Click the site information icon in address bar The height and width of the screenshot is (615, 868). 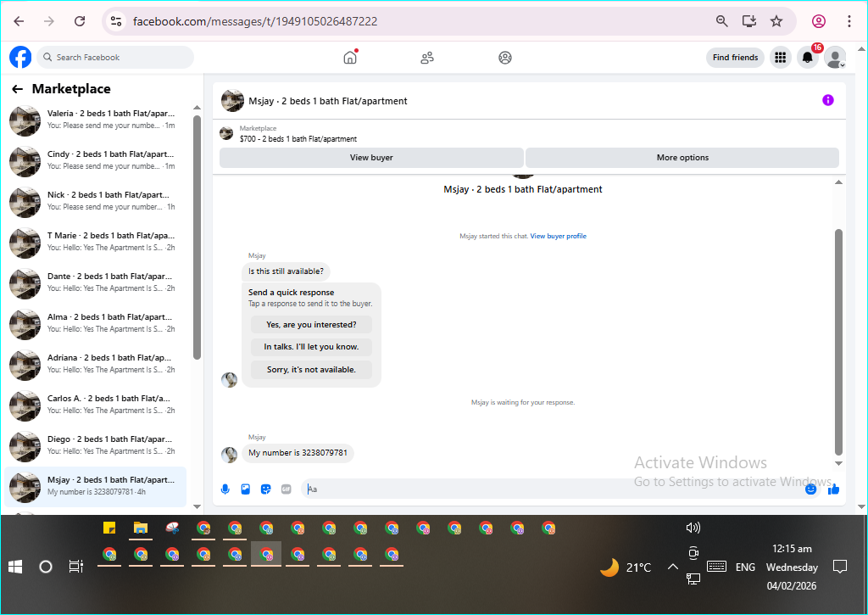tap(115, 21)
